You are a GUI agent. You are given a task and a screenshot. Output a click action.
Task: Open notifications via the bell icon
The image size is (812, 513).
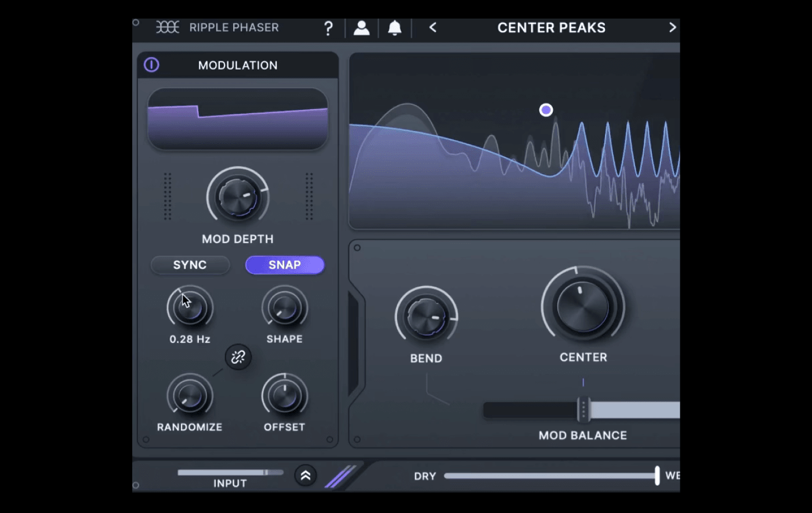(x=394, y=27)
